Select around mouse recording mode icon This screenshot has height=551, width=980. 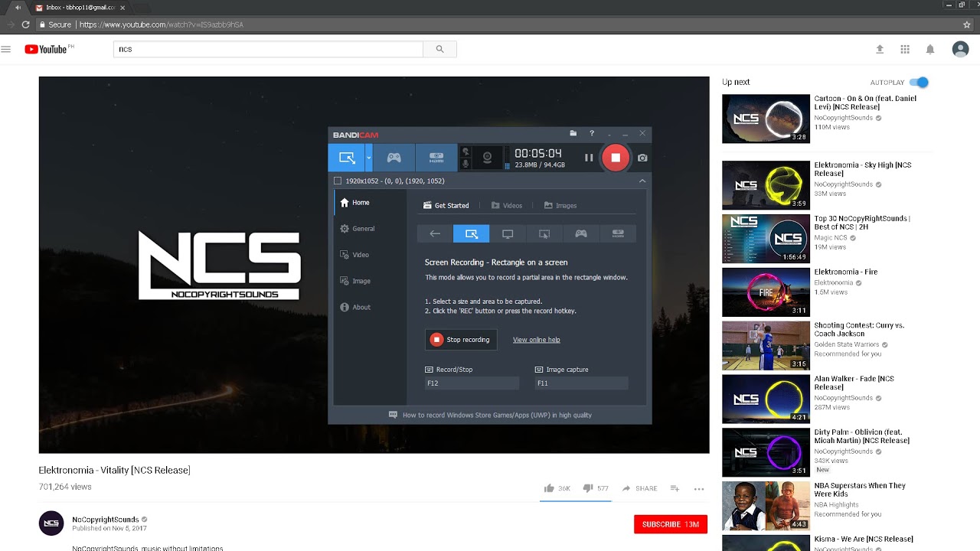tap(544, 233)
